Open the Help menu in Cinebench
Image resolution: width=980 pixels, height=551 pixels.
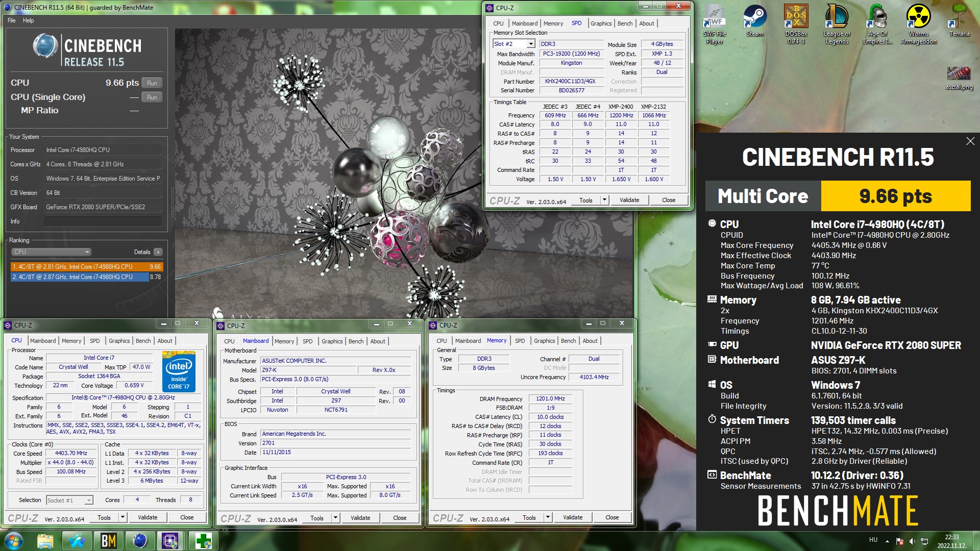pos(28,20)
